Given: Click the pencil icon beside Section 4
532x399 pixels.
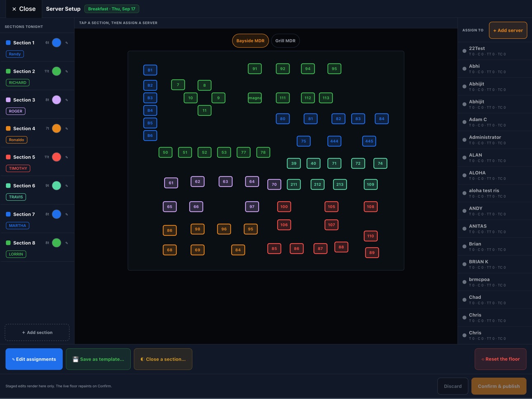Looking at the screenshot, I should click(x=67, y=129).
